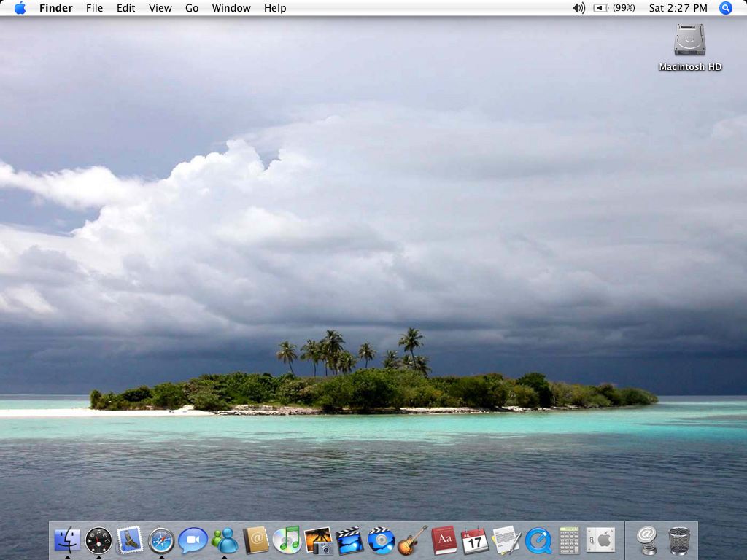Open Finder from the Dock
The width and height of the screenshot is (747, 560).
(67, 540)
